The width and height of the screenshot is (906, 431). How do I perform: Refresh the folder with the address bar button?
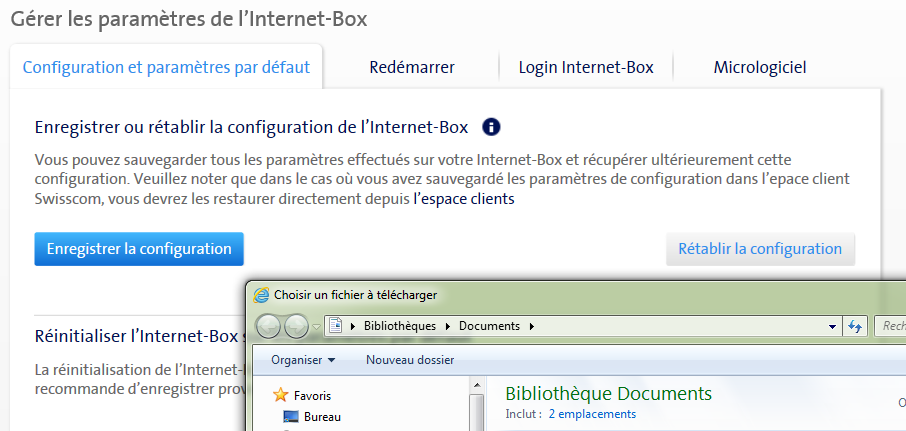tap(855, 326)
